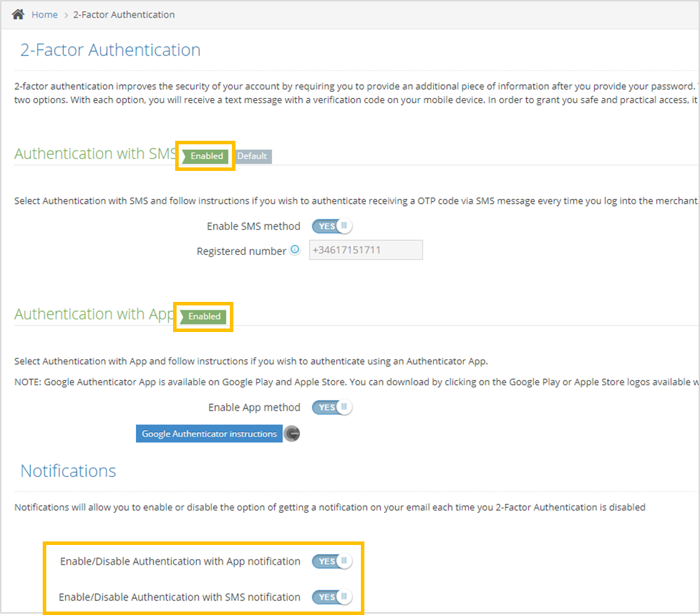Switch off the Enable App method toggle
700x615 pixels.
331,407
